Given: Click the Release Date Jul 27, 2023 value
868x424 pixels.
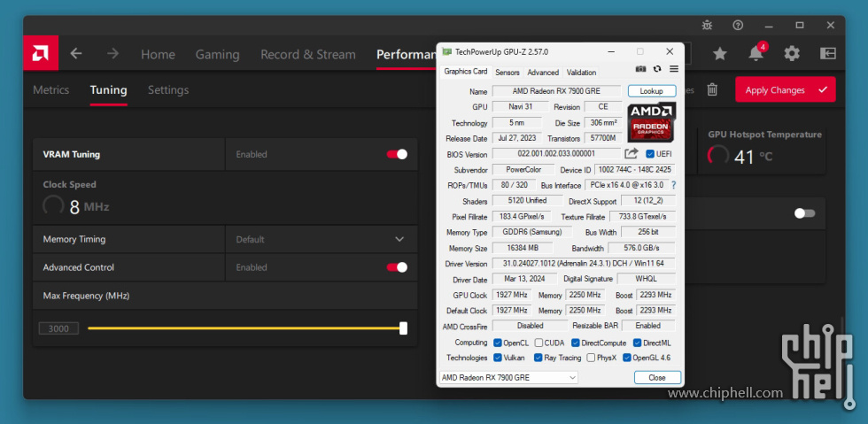Looking at the screenshot, I should pos(517,138).
